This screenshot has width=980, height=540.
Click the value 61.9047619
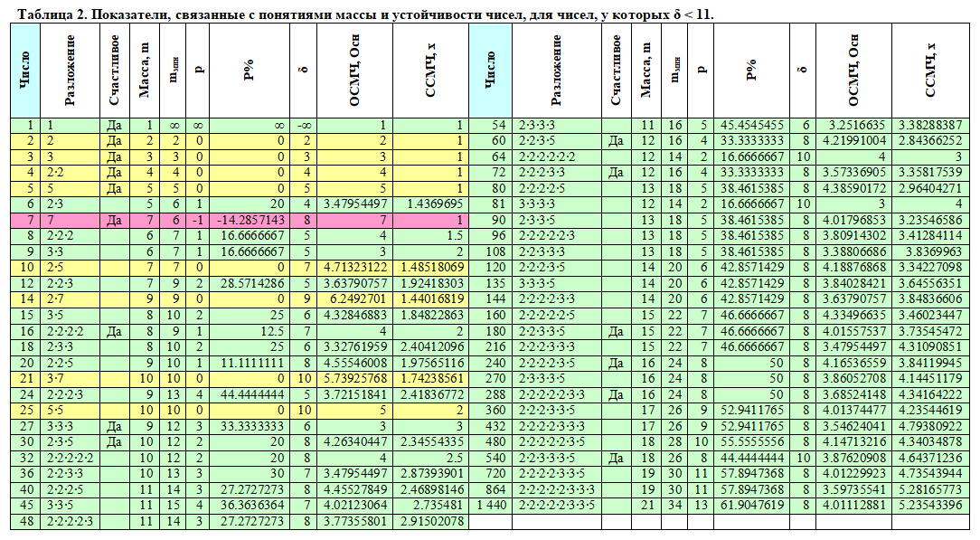click(752, 506)
